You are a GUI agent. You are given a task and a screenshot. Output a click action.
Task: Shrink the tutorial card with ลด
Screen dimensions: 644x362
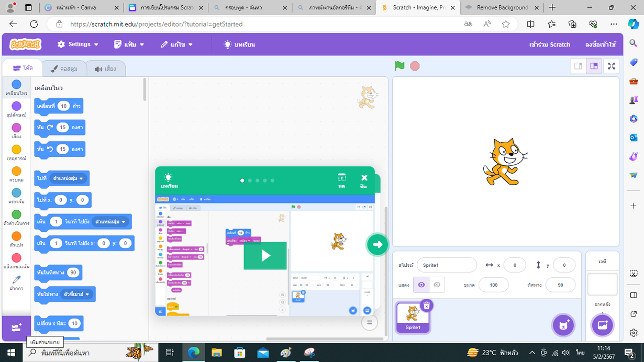coord(341,180)
